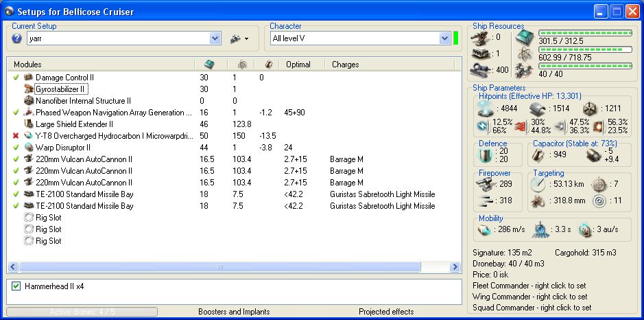Open Projected effects tab
Viewport: 644px width, 320px height.
[386, 312]
